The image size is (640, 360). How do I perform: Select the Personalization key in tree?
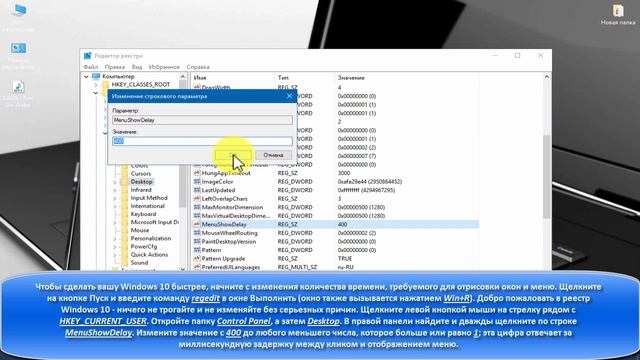[151, 238]
